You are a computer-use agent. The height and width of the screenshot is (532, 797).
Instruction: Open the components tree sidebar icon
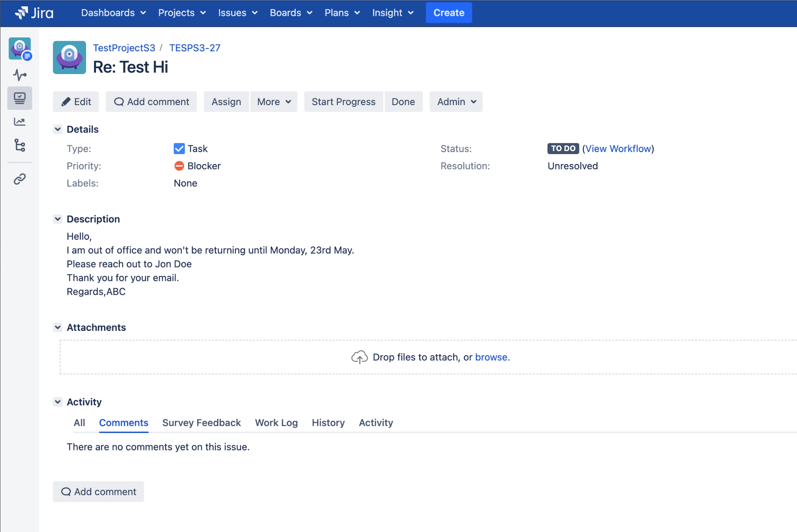pyautogui.click(x=20, y=145)
